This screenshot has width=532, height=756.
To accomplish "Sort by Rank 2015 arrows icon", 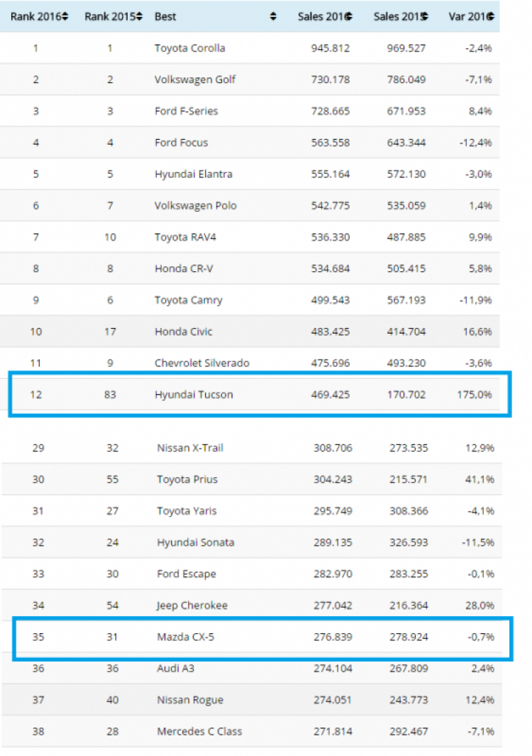I will coord(139,16).
